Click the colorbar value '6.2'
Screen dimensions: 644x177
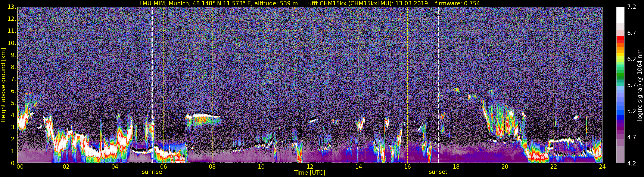[632, 59]
